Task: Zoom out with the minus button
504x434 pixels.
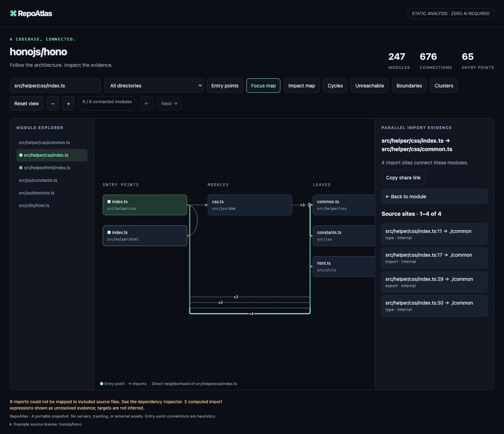Action: click(x=53, y=104)
